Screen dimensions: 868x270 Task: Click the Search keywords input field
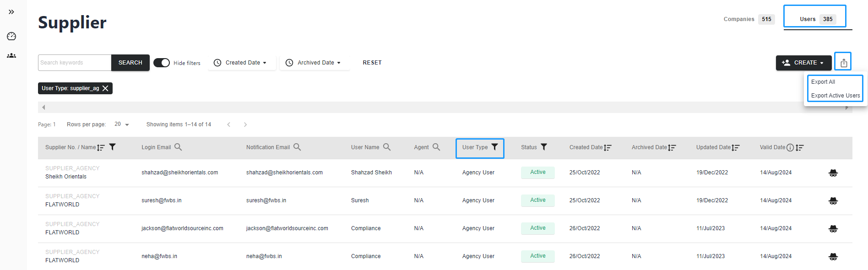[75, 63]
